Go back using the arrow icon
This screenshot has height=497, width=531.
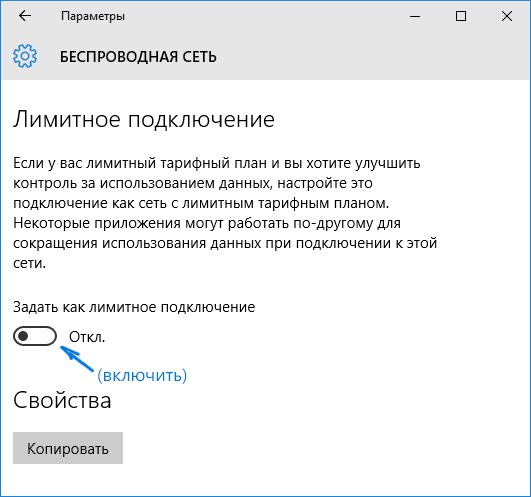pos(25,16)
